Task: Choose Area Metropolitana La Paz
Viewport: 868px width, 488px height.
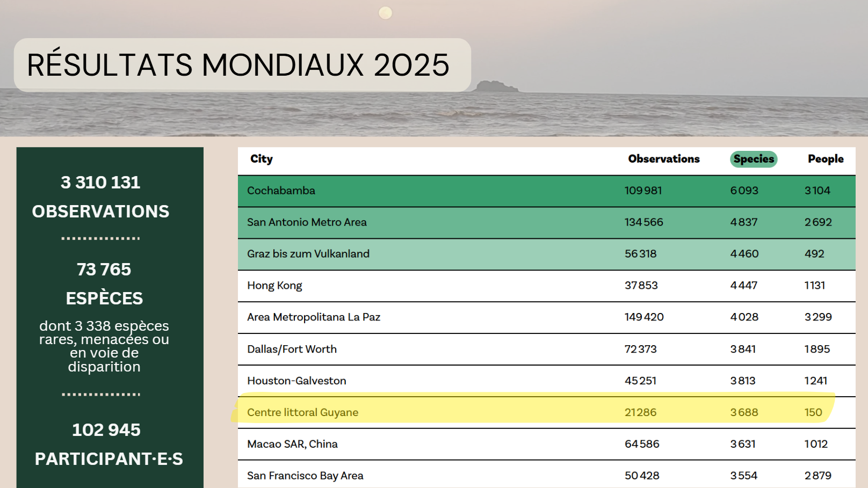Action: pos(314,317)
